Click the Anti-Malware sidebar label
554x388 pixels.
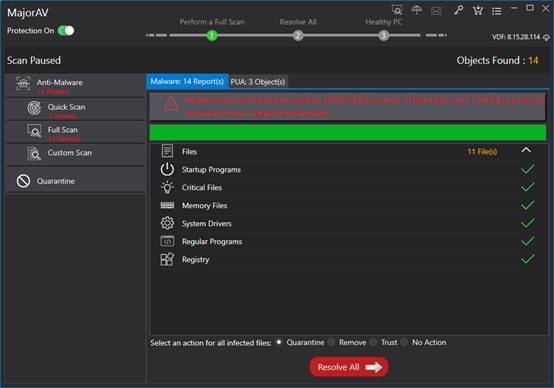60,82
